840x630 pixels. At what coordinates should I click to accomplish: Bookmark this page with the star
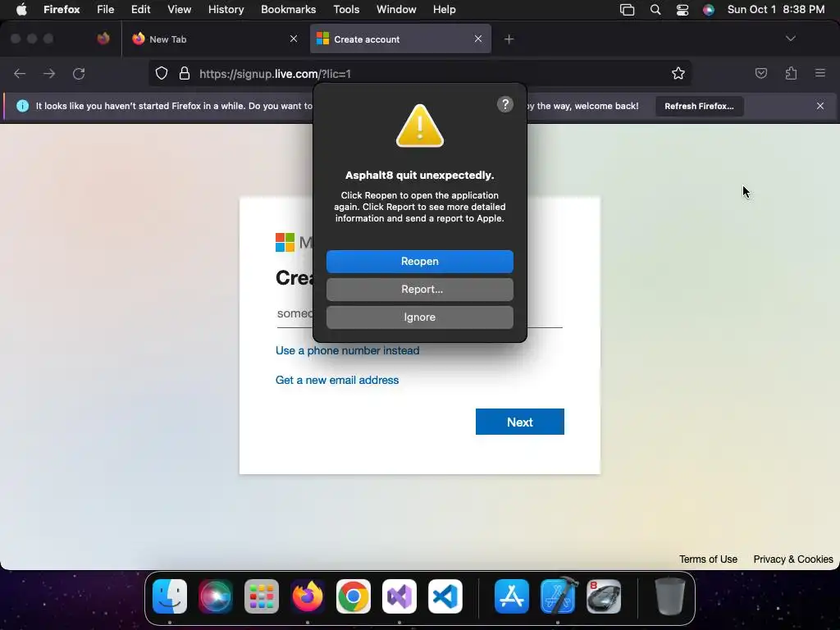click(678, 73)
